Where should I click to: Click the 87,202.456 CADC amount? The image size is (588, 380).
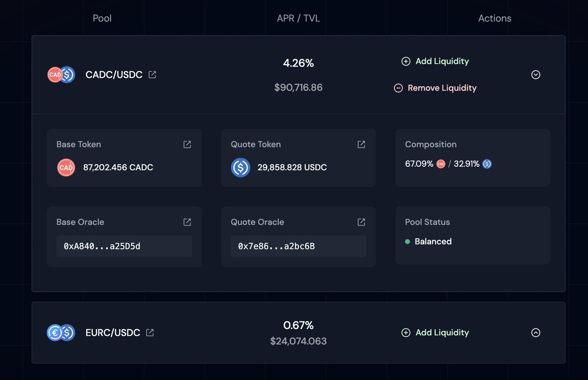(118, 167)
